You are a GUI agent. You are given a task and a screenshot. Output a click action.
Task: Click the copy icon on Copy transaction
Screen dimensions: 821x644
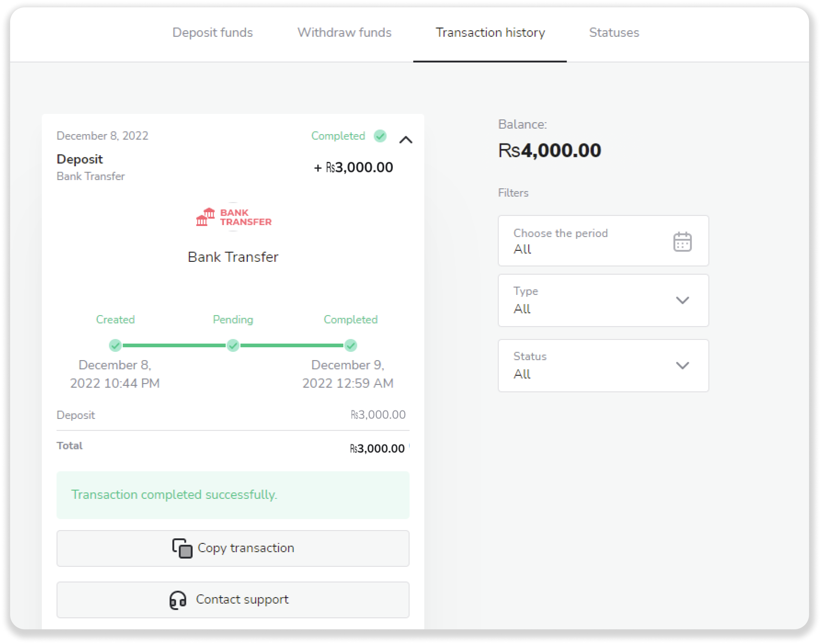click(182, 548)
